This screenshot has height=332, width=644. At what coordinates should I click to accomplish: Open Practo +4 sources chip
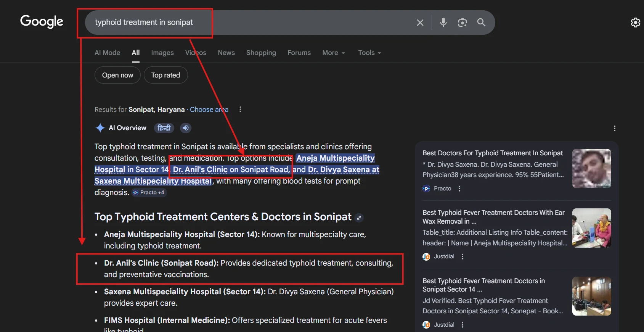149,193
